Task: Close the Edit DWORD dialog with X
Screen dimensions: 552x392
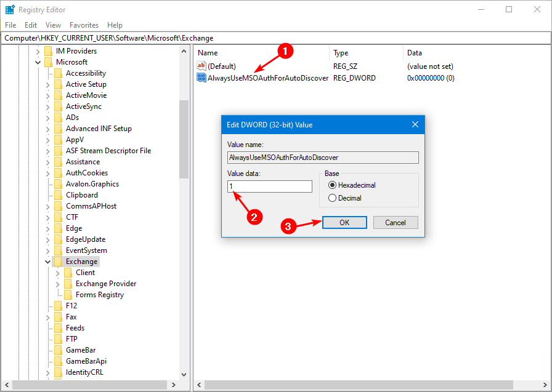Action: pyautogui.click(x=415, y=124)
